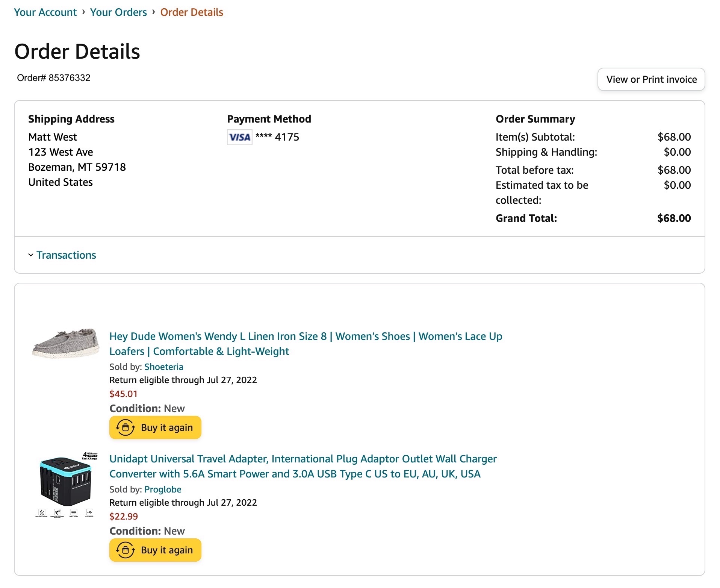The width and height of the screenshot is (720, 588).
Task: Open the Hey Dude loafers product image
Action: point(66,343)
